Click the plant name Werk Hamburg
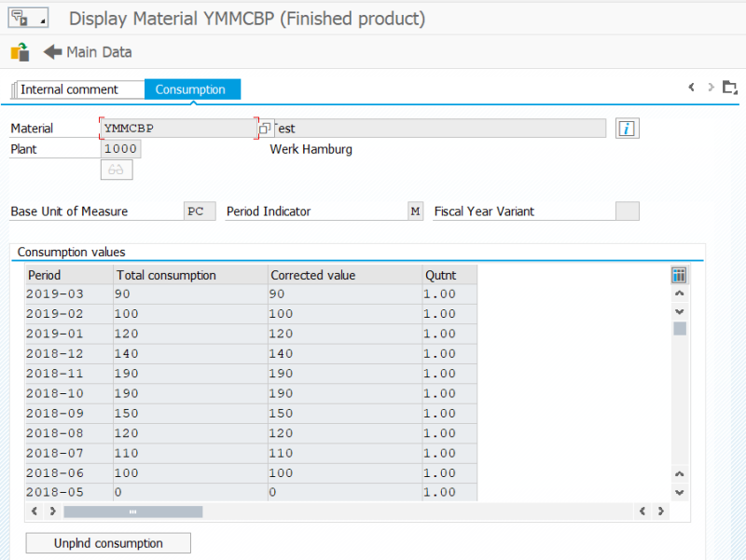This screenshot has width=746, height=560. (311, 149)
